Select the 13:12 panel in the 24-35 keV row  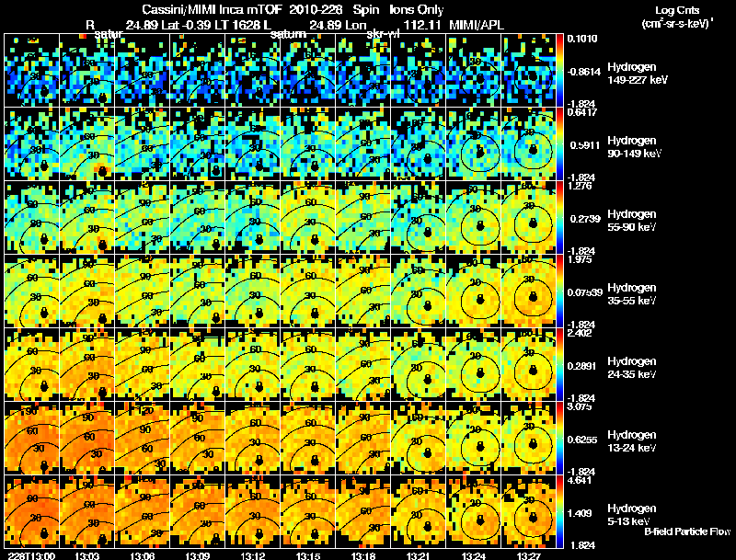tap(252, 365)
